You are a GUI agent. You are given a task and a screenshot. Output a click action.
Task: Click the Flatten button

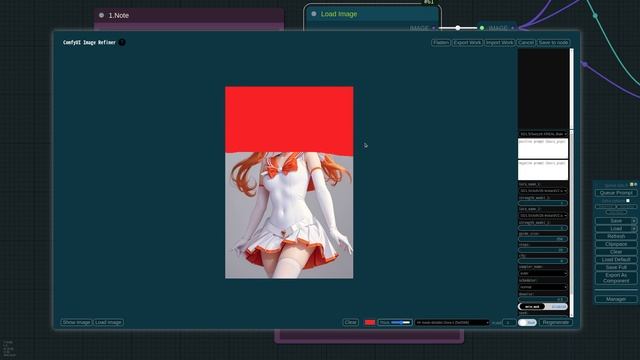coord(441,42)
